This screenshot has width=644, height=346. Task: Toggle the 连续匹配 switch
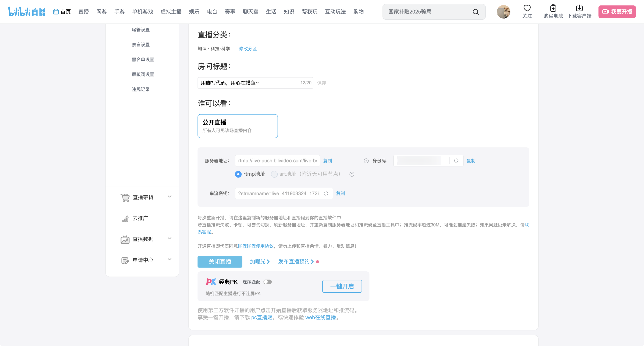point(267,282)
